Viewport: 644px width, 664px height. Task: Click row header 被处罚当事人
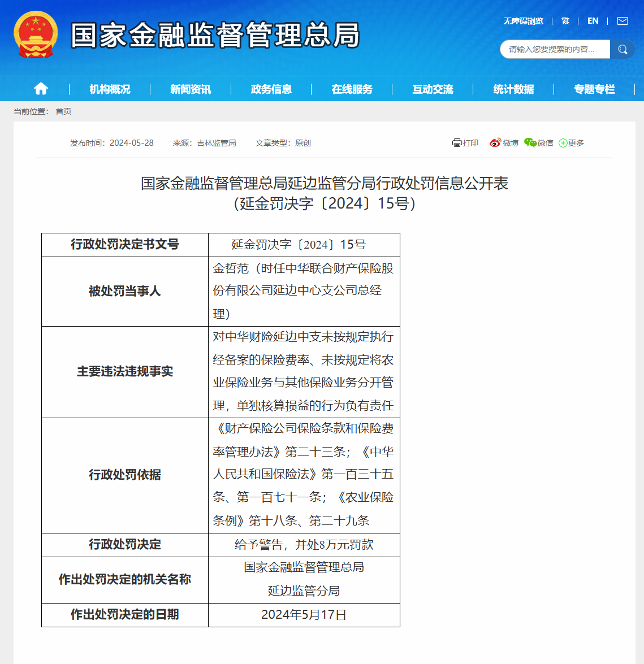125,292
